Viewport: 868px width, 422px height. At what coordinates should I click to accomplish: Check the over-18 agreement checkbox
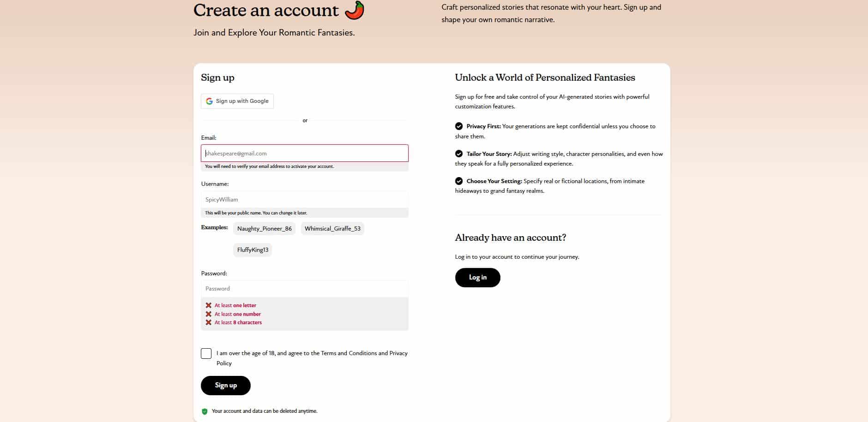click(x=206, y=354)
